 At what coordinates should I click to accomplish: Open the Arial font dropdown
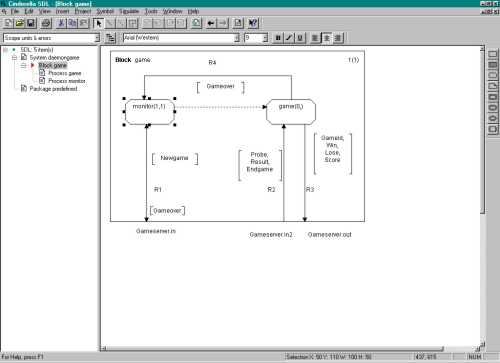(x=237, y=38)
